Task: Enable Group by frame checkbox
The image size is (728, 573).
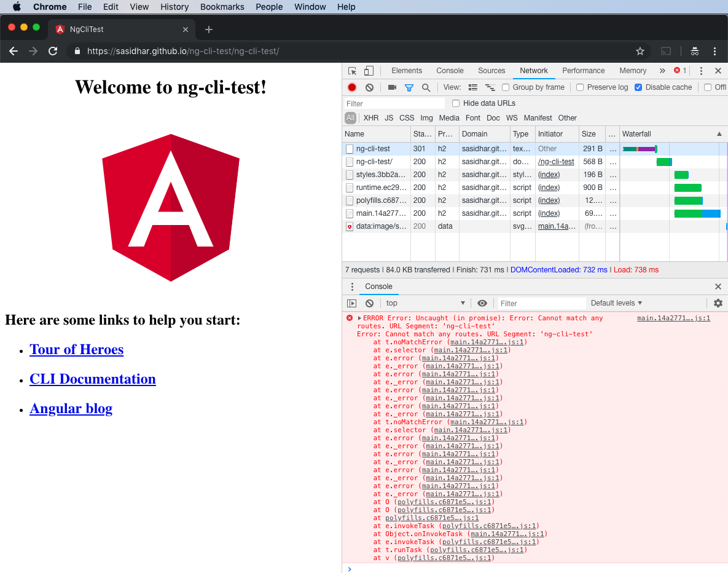Action: tap(506, 87)
